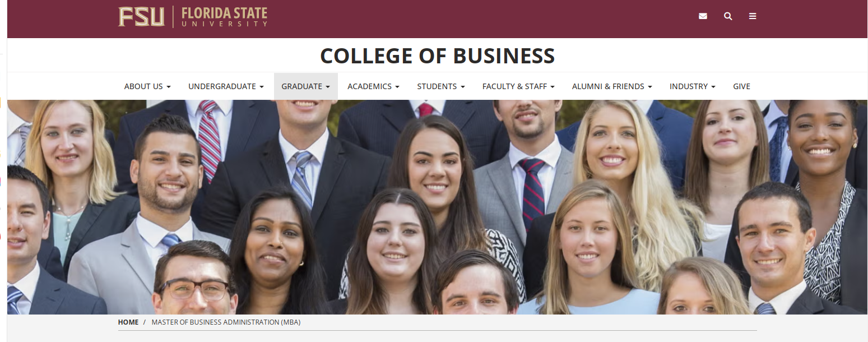Expand the Faculty & Staff menu

(x=518, y=86)
